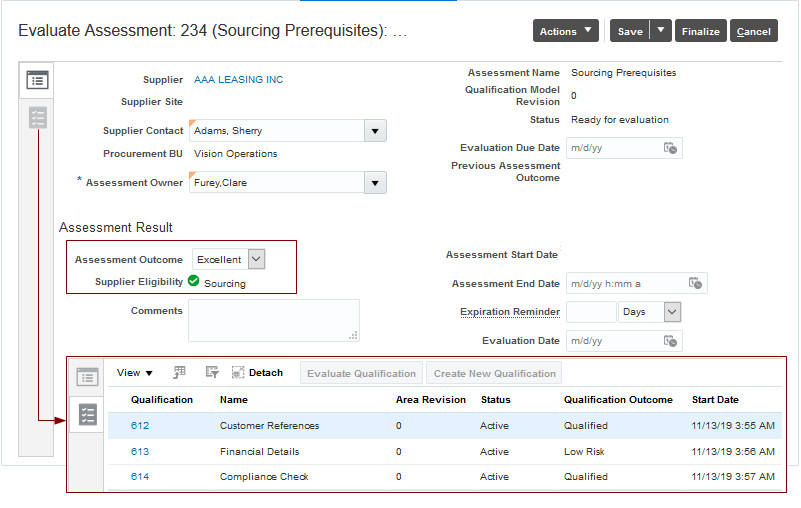Open the View menu in table toolbar
The width and height of the screenshot is (801, 508).
[135, 373]
